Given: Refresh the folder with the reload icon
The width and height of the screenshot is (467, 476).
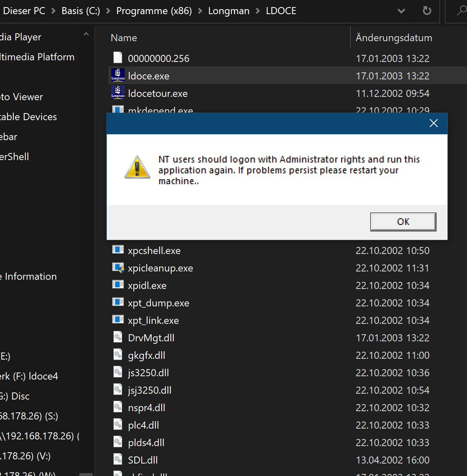Looking at the screenshot, I should coord(427,11).
